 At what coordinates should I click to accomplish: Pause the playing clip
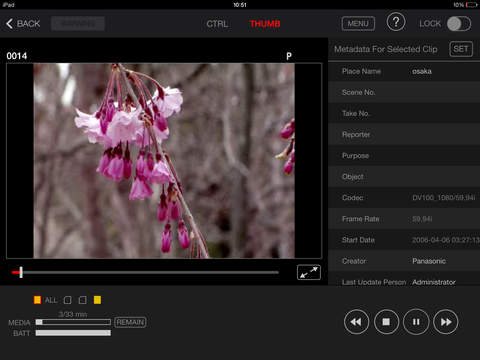tap(416, 322)
